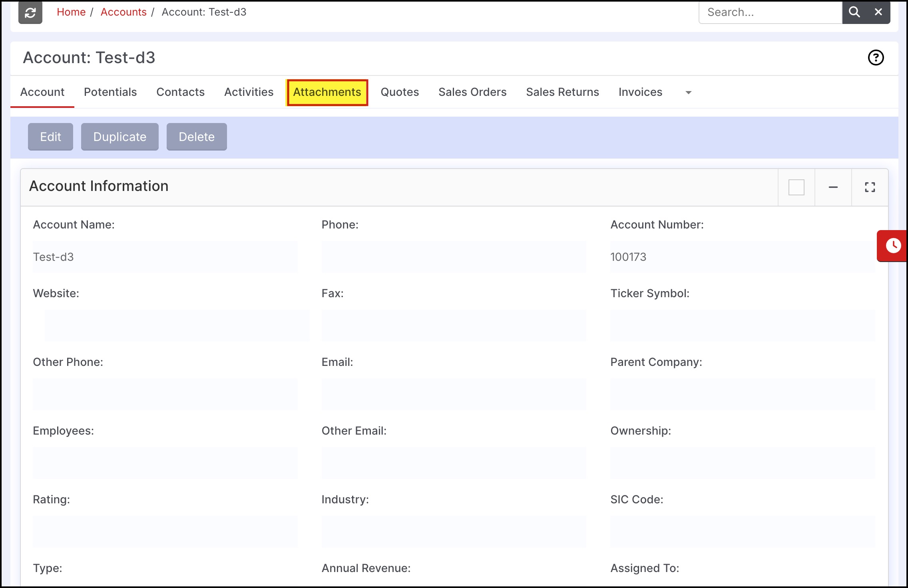Viewport: 908px width, 588px height.
Task: Click the refresh icon beside breadcrumbs
Action: click(x=30, y=13)
